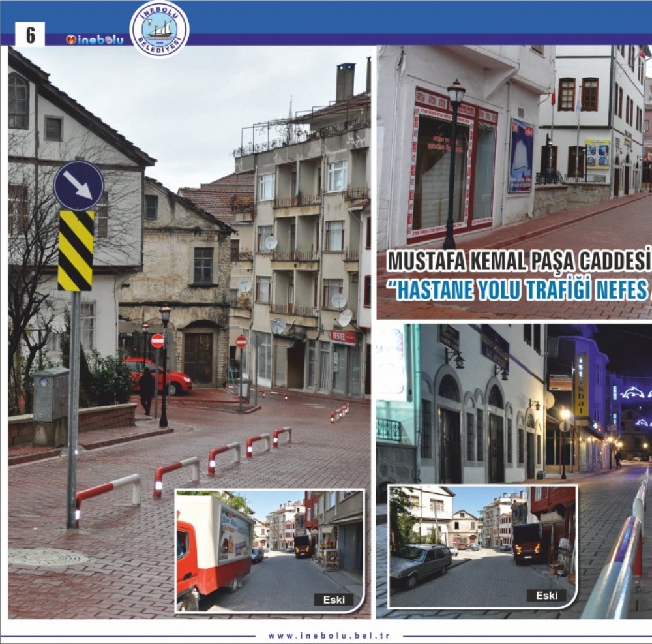Click the orange-blue inebolu logo text
This screenshot has height=644, width=652.
(x=95, y=40)
